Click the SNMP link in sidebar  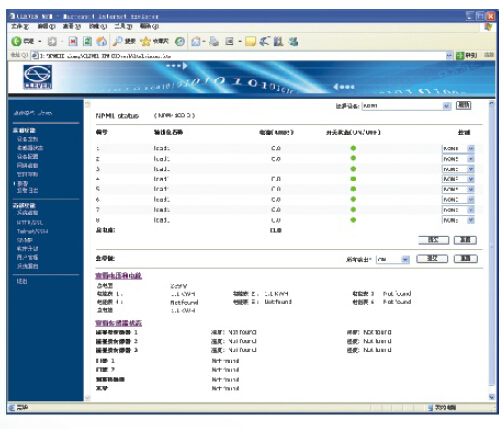[x=25, y=240]
